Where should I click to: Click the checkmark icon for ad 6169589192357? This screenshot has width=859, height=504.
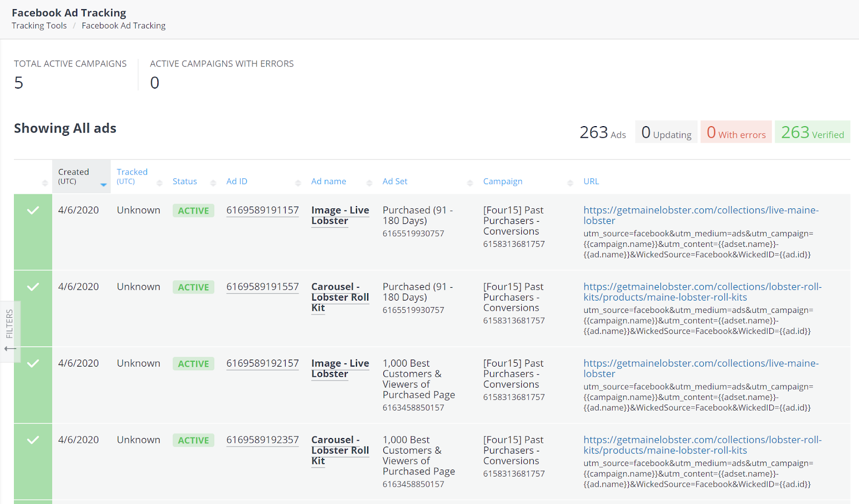pyautogui.click(x=33, y=440)
